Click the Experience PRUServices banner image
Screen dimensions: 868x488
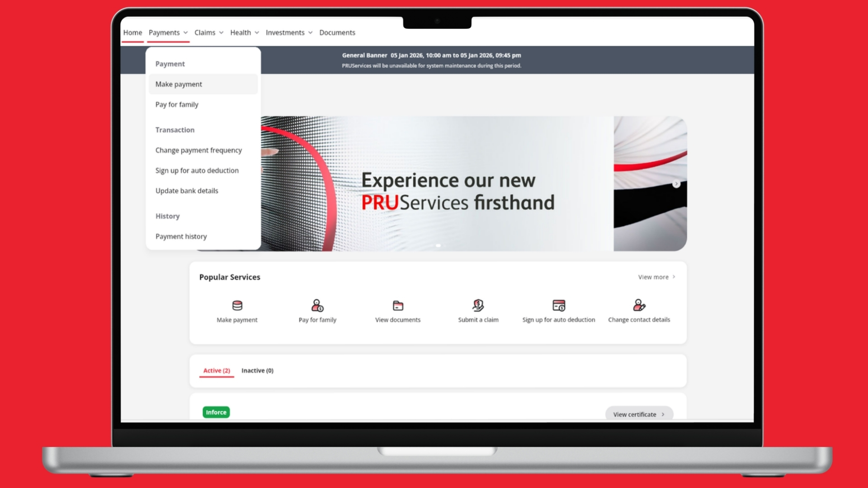point(452,190)
